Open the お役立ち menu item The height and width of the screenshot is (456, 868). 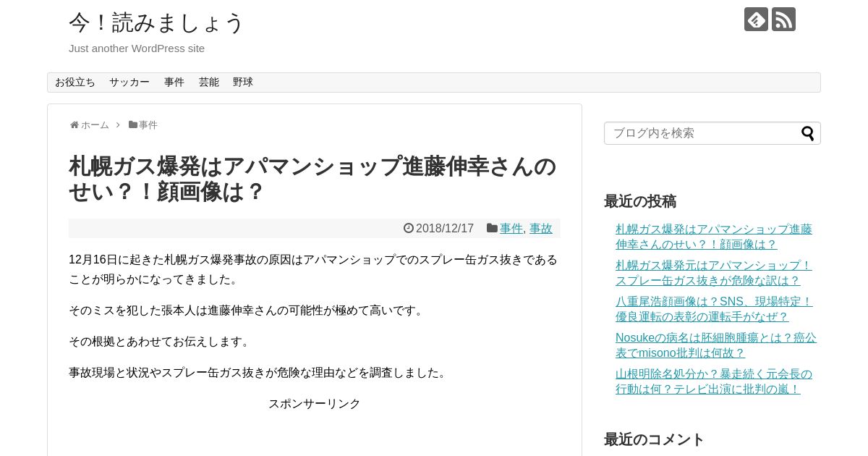pos(75,83)
